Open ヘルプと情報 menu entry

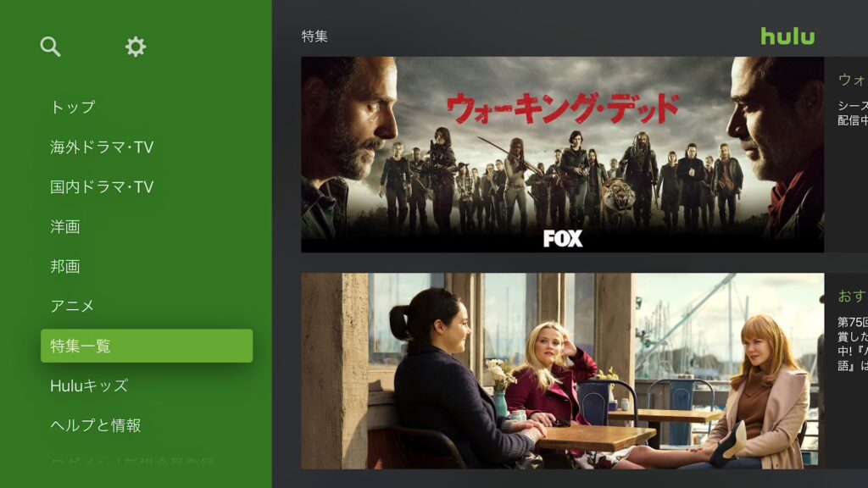(95, 425)
